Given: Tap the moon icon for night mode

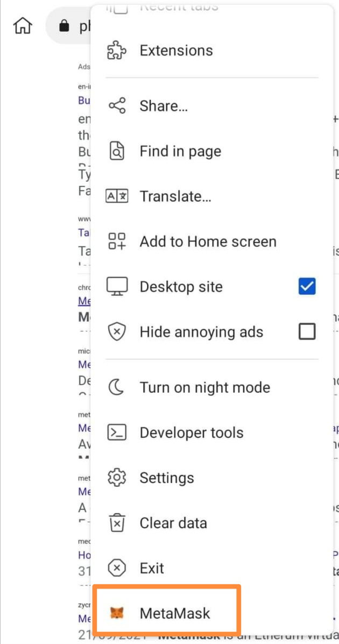Looking at the screenshot, I should click(x=116, y=387).
